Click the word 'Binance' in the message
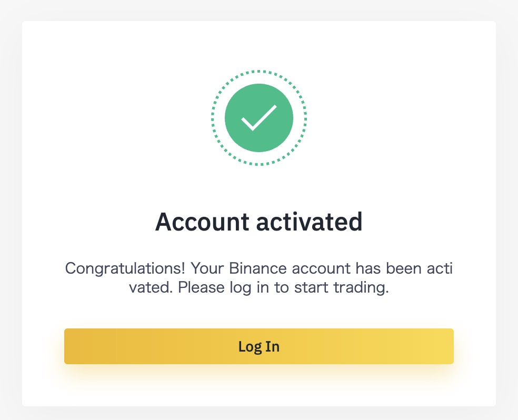Image resolution: width=518 pixels, height=420 pixels. coord(257,268)
